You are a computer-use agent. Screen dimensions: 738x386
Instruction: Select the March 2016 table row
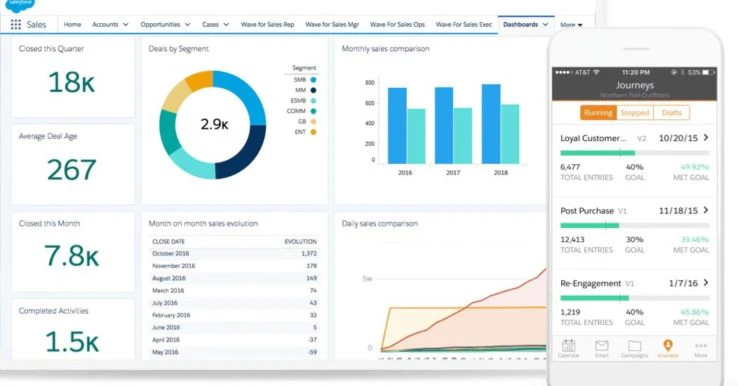tap(234, 290)
